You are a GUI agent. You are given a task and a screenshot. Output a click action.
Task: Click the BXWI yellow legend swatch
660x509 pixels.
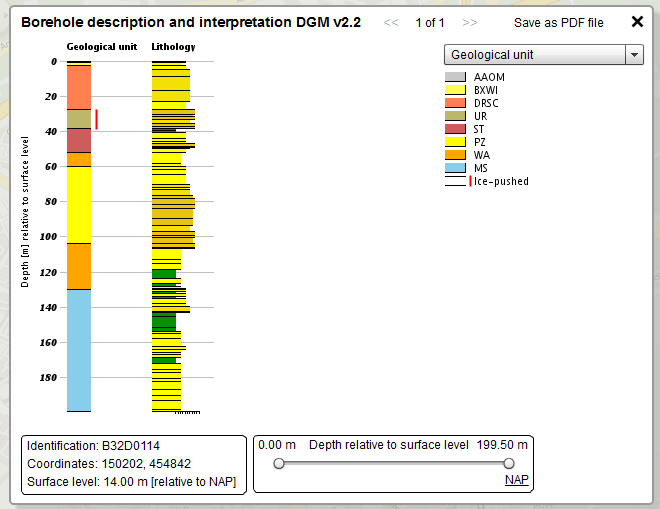tap(455, 90)
